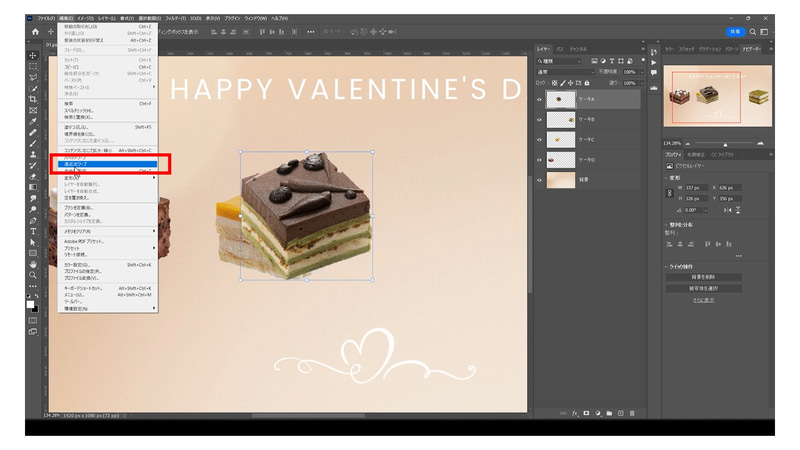
Task: Toggle visibility of the 背景 layer
Action: click(x=539, y=180)
